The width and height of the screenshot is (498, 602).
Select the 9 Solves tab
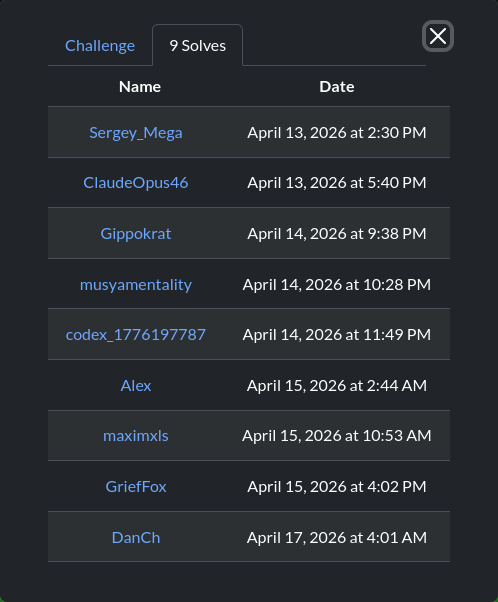coord(198,46)
